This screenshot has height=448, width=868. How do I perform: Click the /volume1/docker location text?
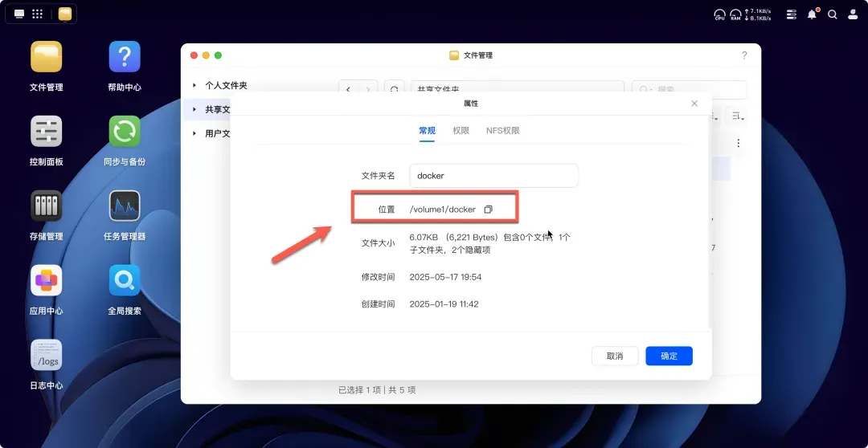[x=442, y=210]
